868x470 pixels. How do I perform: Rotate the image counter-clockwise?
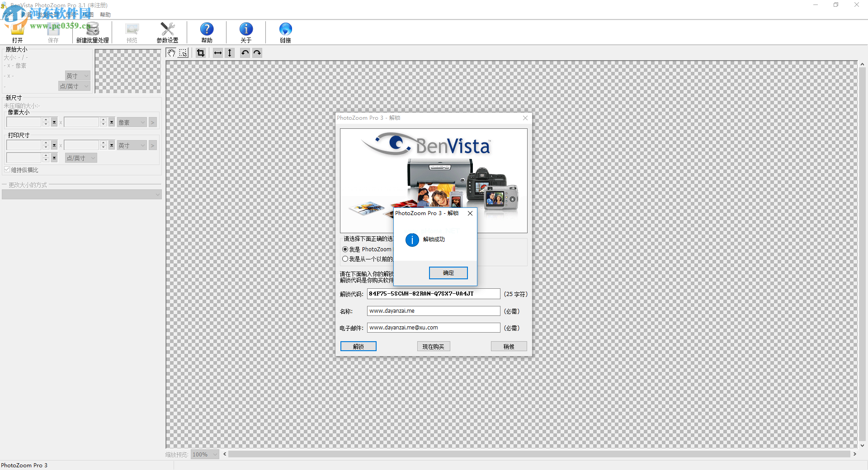point(245,53)
